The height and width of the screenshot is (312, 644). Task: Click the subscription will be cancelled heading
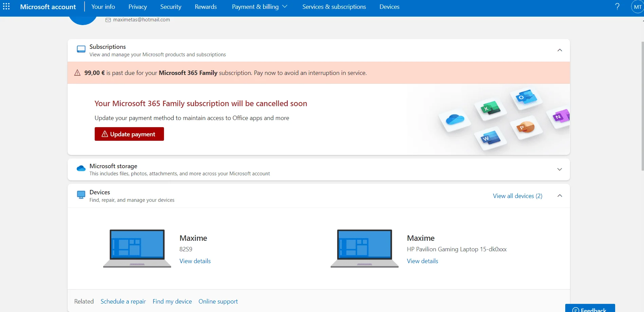(201, 103)
